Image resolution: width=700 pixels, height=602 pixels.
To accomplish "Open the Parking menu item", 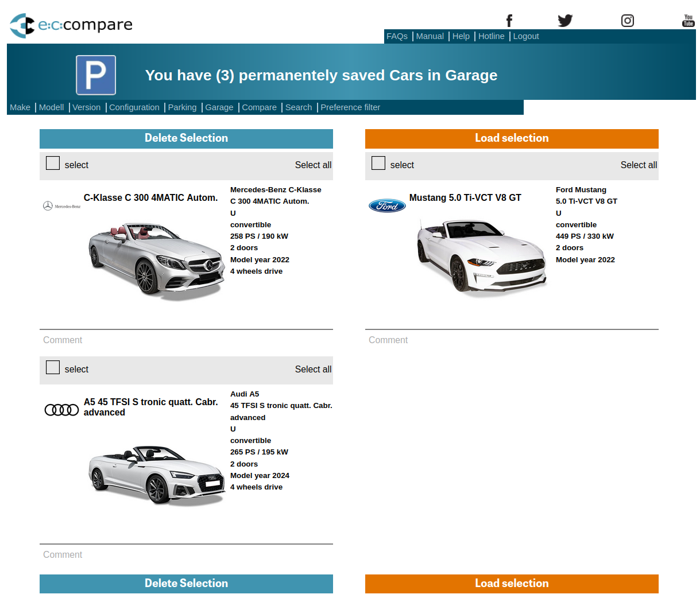I will click(182, 107).
